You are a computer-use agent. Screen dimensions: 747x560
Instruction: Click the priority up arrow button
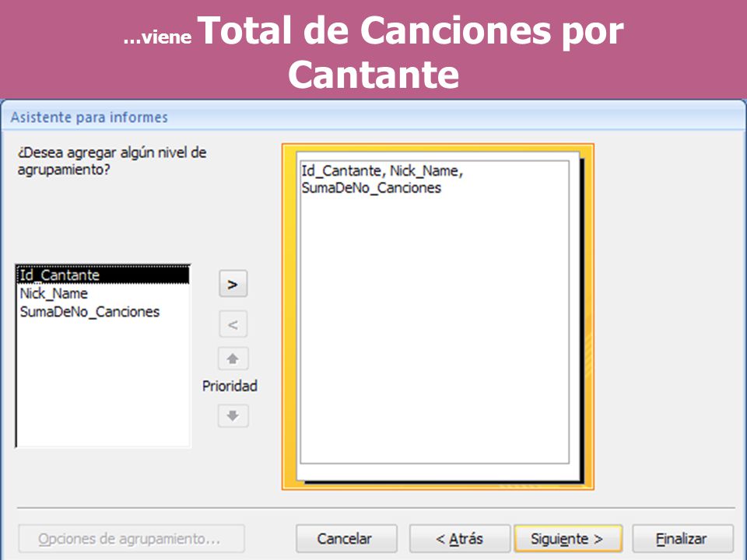[233, 359]
